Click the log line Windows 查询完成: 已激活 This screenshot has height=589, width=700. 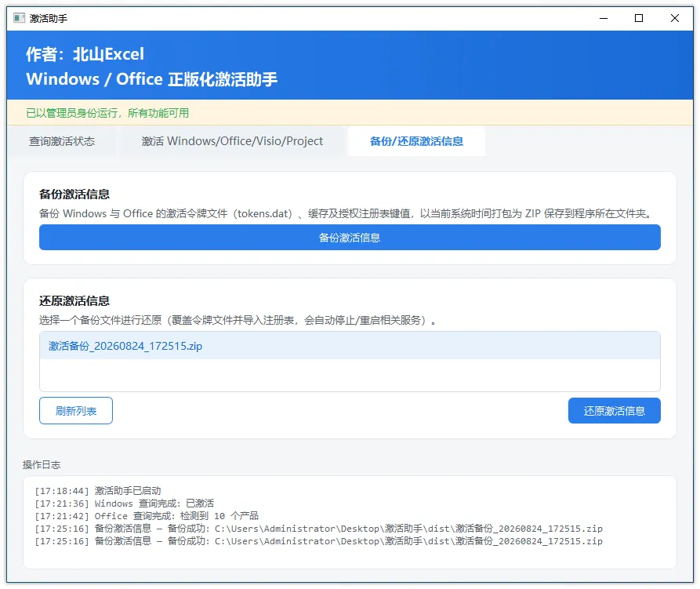(x=125, y=504)
